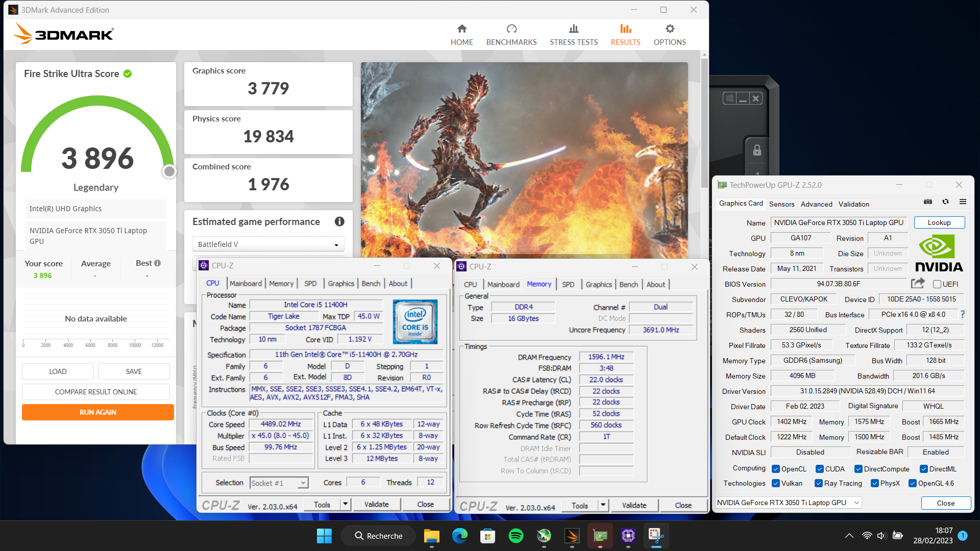Toggle OpenCL checkbox in GPU-Z
The image size is (980, 551).
point(776,469)
